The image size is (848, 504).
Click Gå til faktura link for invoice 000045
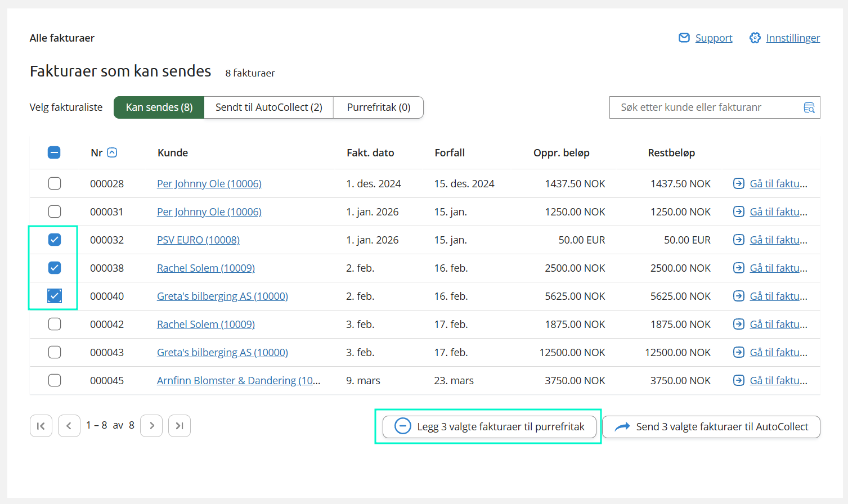tap(779, 380)
